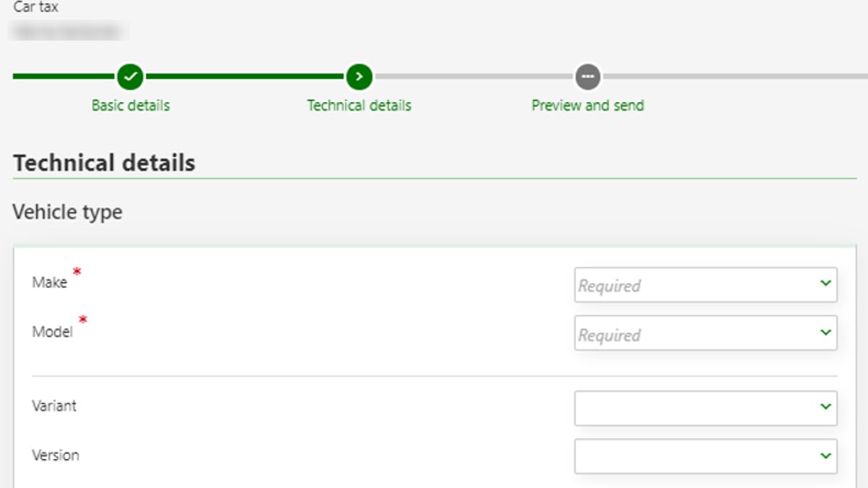Viewport: 868px width, 488px height.
Task: Click inside the empty Version combo box
Action: click(x=694, y=456)
